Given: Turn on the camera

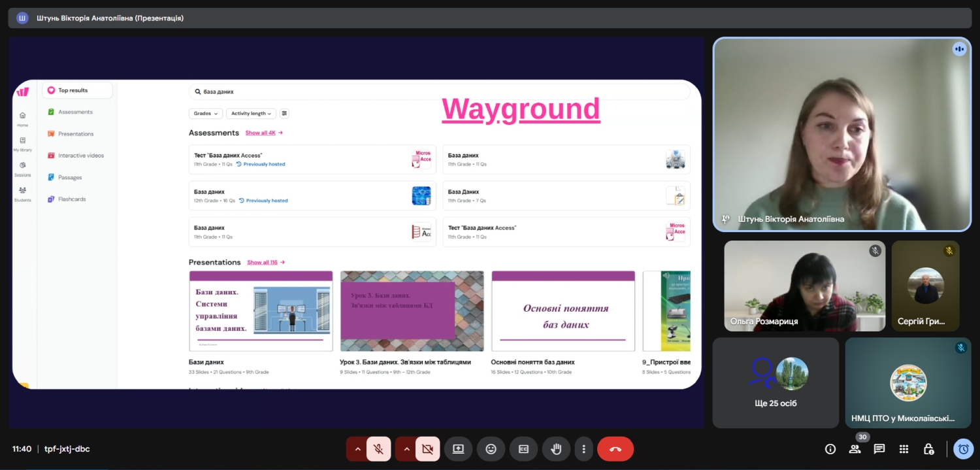Looking at the screenshot, I should click(x=427, y=449).
